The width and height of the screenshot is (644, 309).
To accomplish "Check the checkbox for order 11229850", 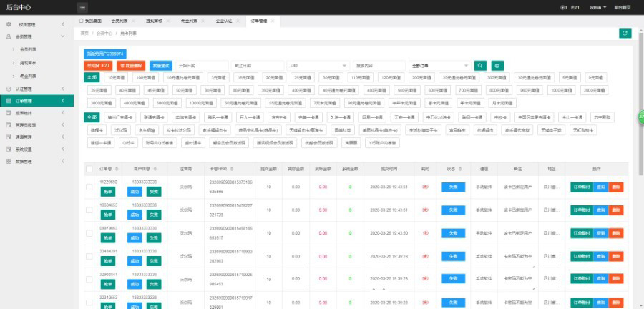I will pyautogui.click(x=89, y=186).
